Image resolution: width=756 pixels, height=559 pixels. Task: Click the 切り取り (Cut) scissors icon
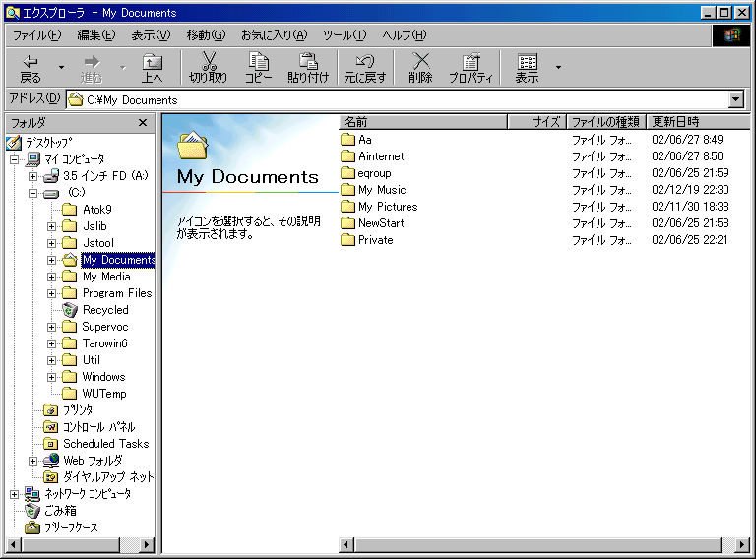pyautogui.click(x=209, y=62)
